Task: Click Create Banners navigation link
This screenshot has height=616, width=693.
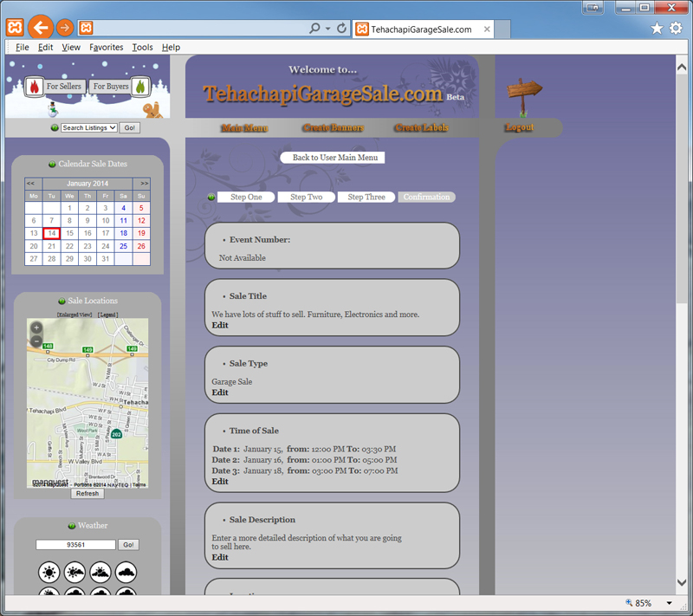Action: (334, 127)
